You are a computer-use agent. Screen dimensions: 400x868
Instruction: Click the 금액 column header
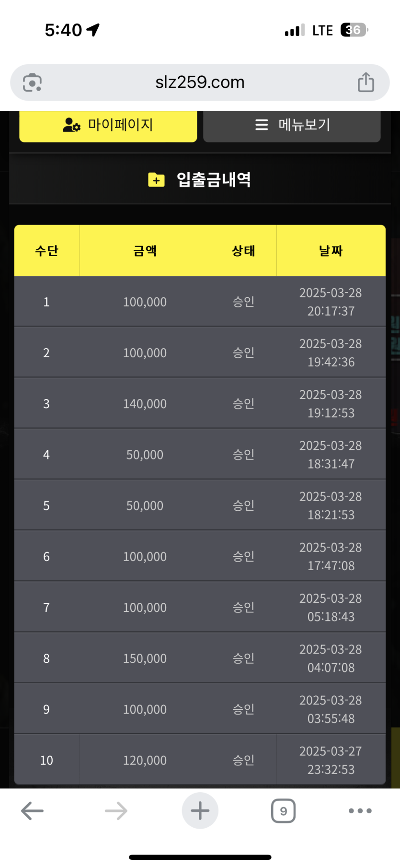(x=145, y=251)
